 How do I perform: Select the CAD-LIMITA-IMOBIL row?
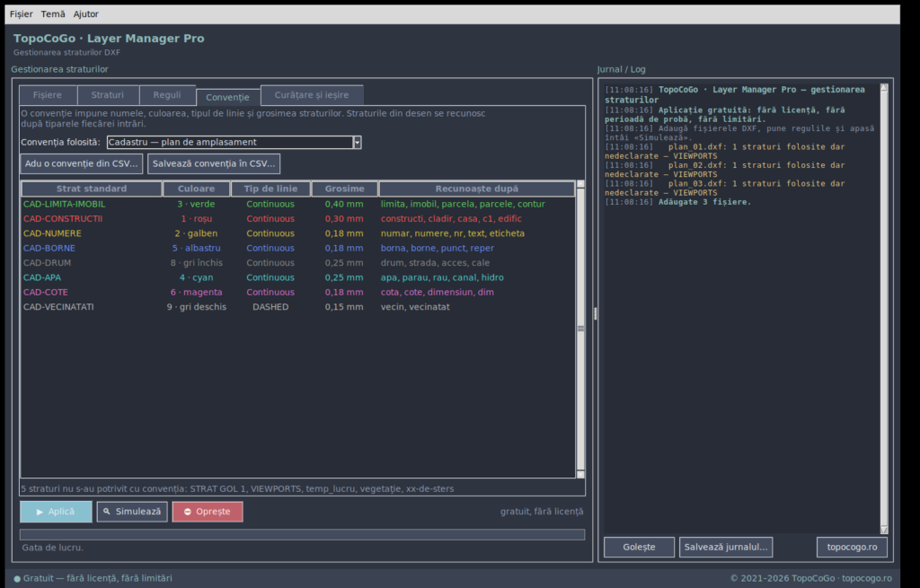click(x=298, y=204)
